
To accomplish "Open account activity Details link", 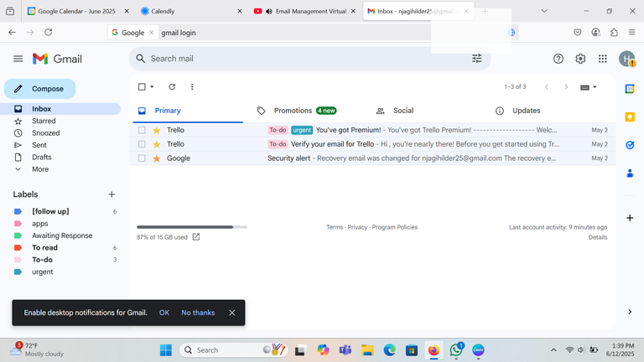I will click(x=598, y=237).
